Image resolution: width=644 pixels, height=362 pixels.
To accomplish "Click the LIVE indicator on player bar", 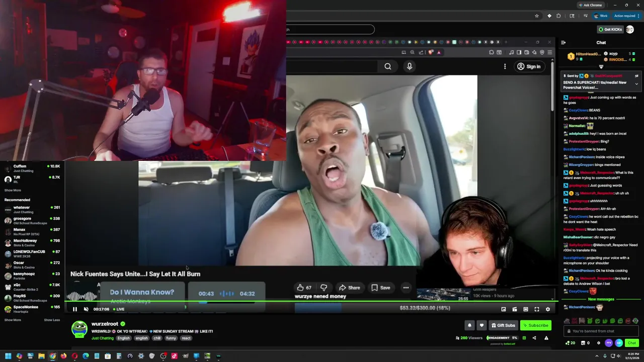I will 119,309.
